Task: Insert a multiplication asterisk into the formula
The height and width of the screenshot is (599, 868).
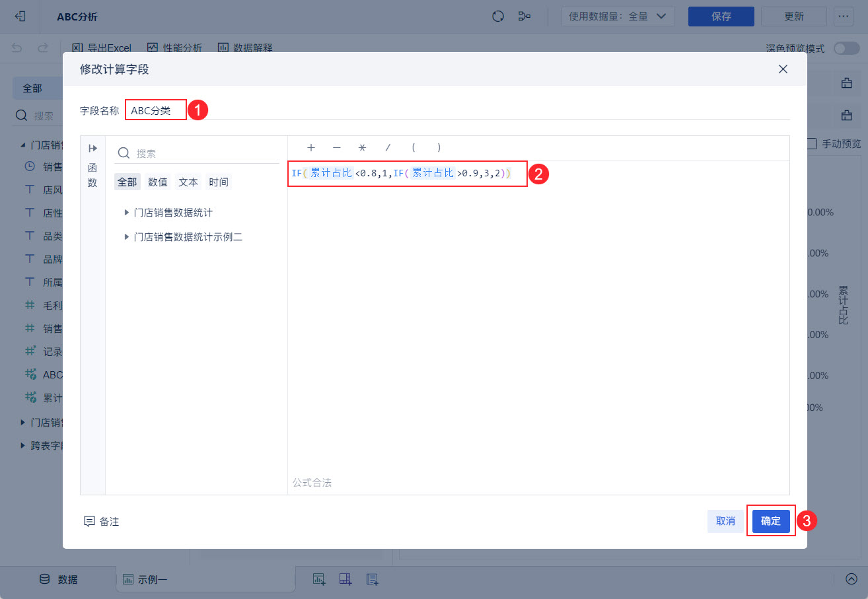Action: pos(362,148)
